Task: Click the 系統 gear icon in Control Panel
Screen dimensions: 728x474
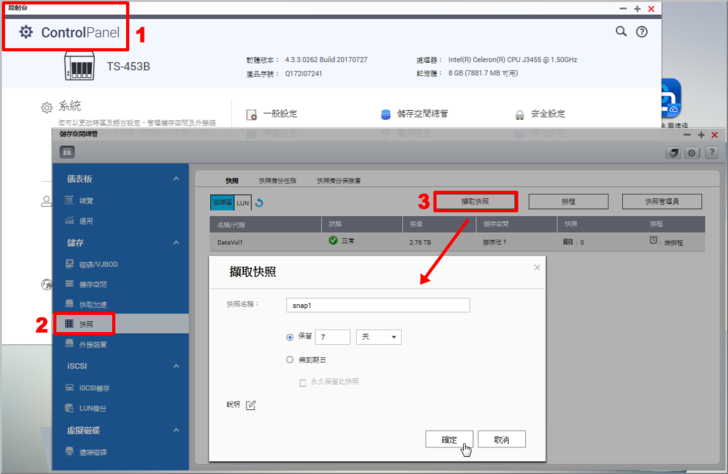Action: click(46, 108)
